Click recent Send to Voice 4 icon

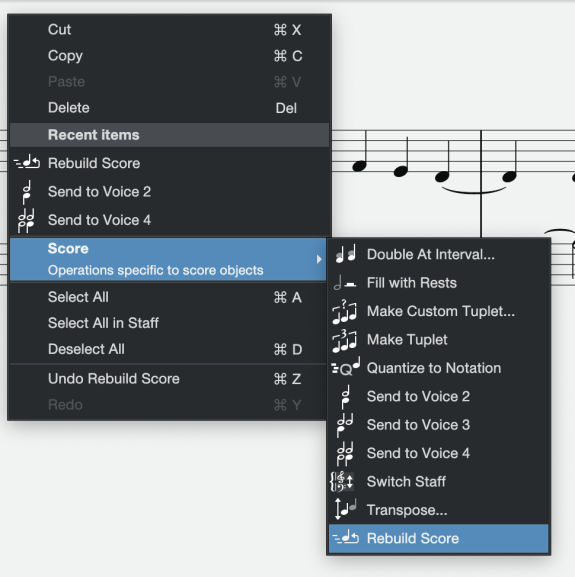(26, 220)
